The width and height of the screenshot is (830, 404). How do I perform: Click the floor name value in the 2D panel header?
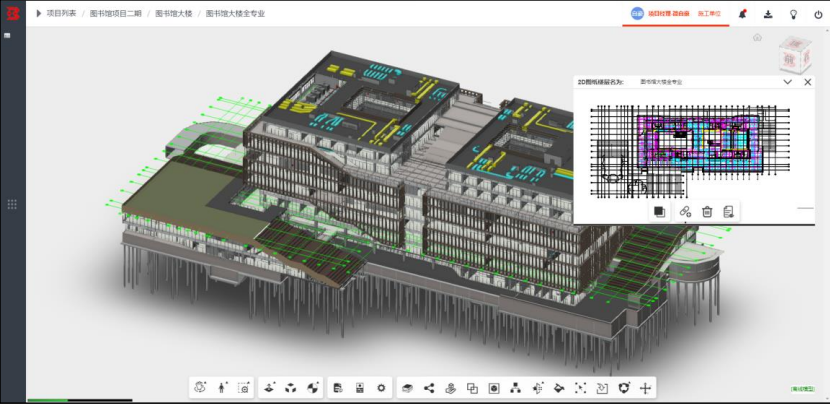point(661,82)
